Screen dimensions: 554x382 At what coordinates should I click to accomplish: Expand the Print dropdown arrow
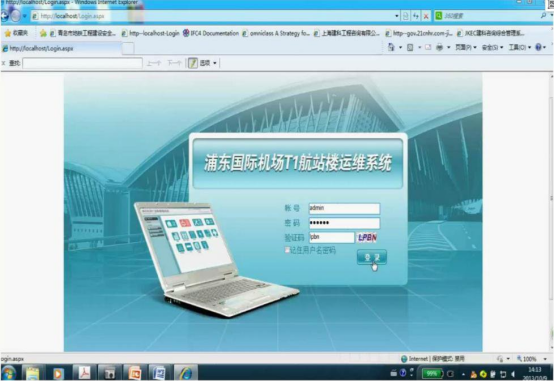coord(448,47)
